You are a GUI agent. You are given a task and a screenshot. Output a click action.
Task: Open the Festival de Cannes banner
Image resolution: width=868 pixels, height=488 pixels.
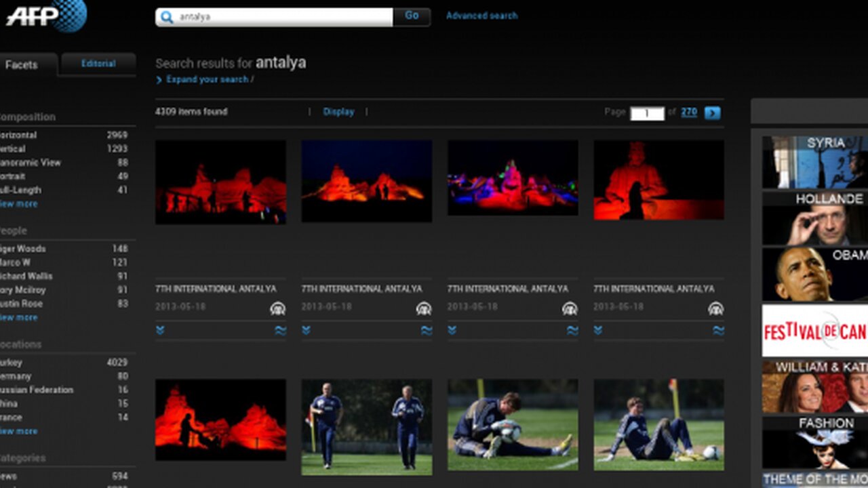click(x=814, y=331)
